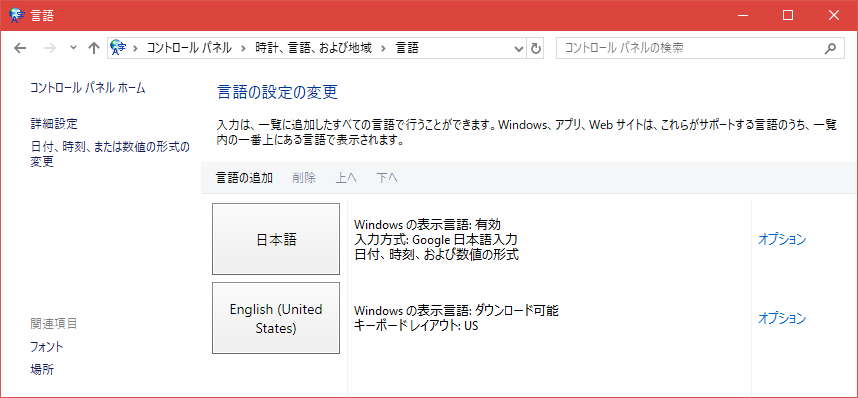This screenshot has width=858, height=398.
Task: Click the 言語 breadcrumb segment
Action: pos(407,48)
